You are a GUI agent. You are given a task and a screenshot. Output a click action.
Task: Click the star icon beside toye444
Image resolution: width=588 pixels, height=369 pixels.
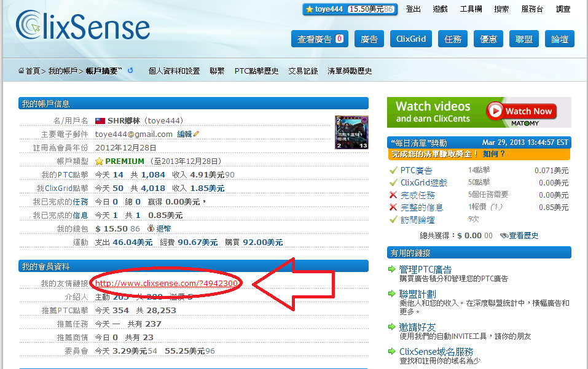pyautogui.click(x=310, y=9)
